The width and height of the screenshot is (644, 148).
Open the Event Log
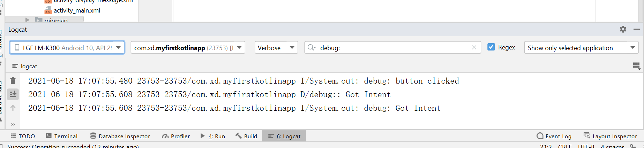(x=554, y=136)
